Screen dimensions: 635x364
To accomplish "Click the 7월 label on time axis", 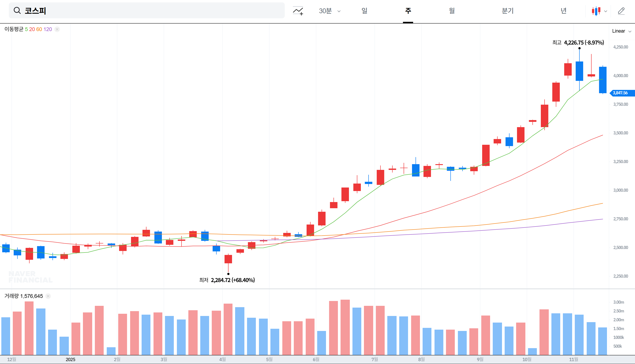I will click(x=375, y=360).
